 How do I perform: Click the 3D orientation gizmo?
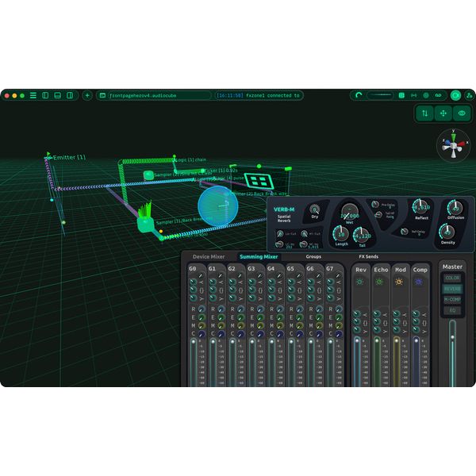[x=452, y=146]
